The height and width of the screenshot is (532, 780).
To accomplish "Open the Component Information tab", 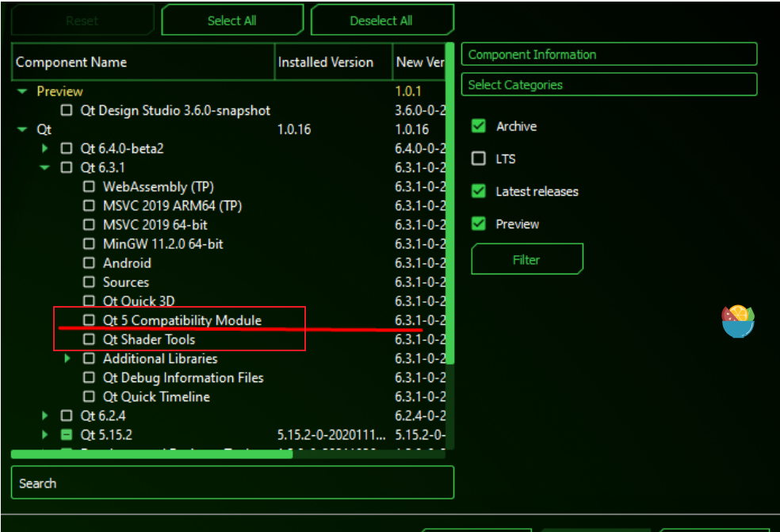I will tap(609, 54).
